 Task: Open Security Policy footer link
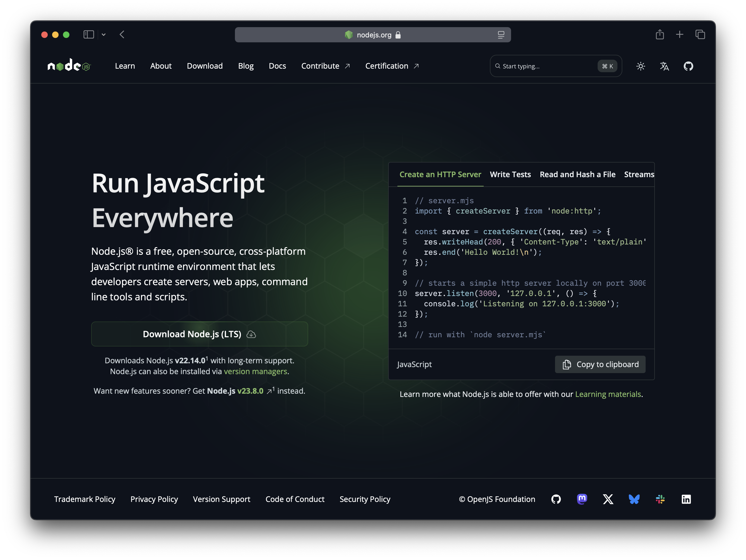coord(365,499)
